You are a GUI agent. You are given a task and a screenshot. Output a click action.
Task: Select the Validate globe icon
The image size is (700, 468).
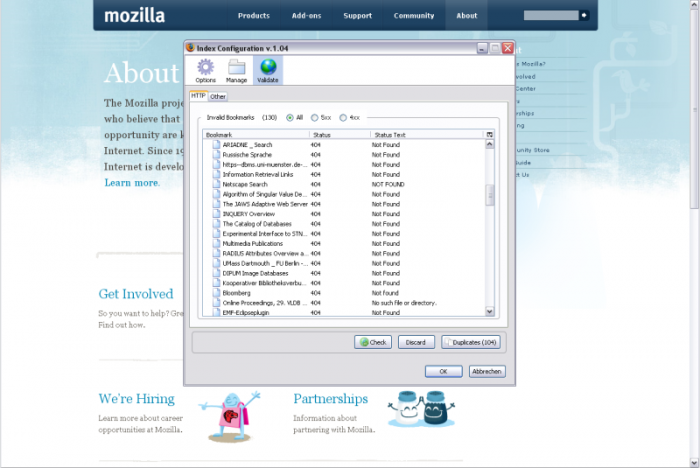click(x=268, y=71)
